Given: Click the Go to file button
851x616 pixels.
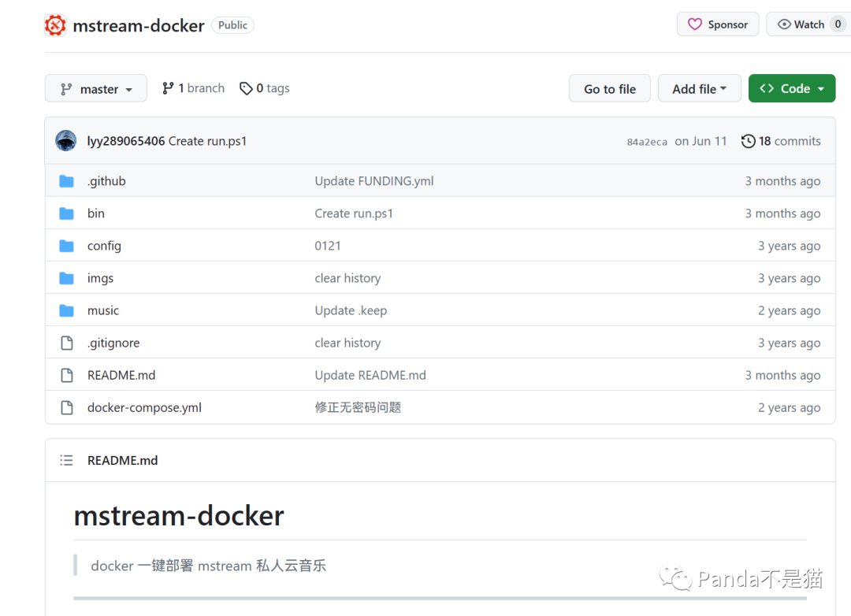Looking at the screenshot, I should (609, 88).
